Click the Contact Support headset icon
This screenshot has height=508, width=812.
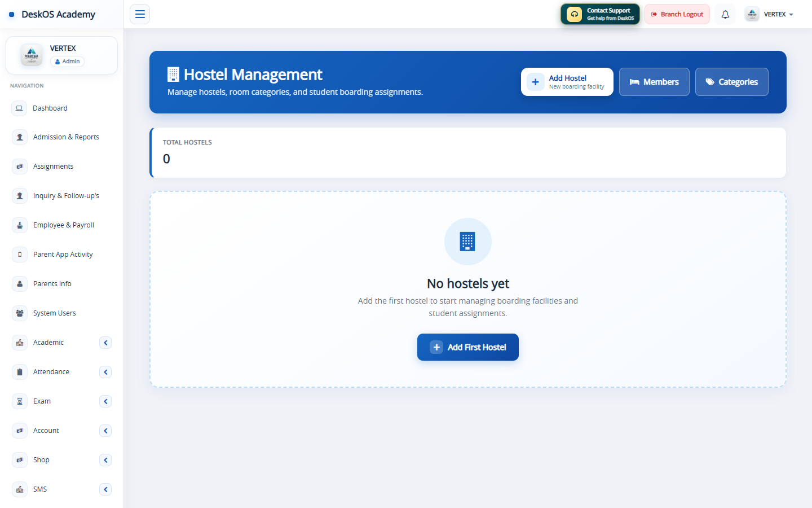(x=574, y=14)
